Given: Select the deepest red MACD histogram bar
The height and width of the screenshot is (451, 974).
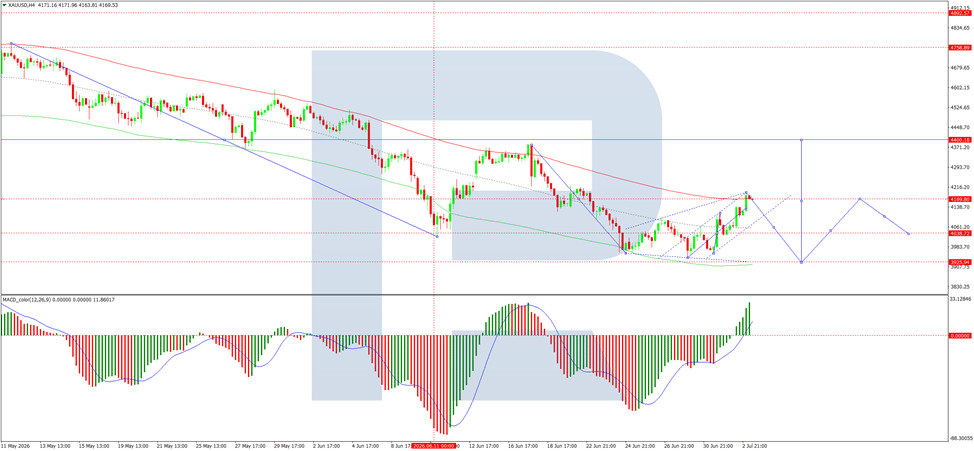Looking at the screenshot, I should (446, 385).
